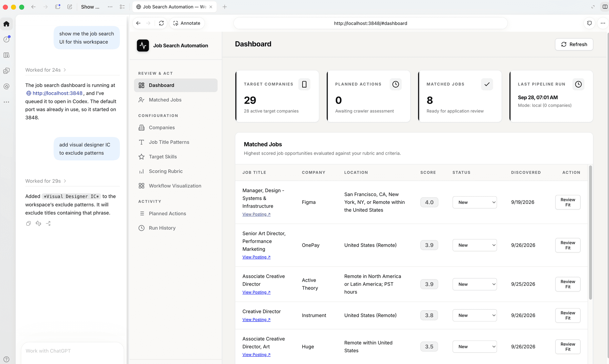Select Dashboard in the sidebar

(x=176, y=85)
